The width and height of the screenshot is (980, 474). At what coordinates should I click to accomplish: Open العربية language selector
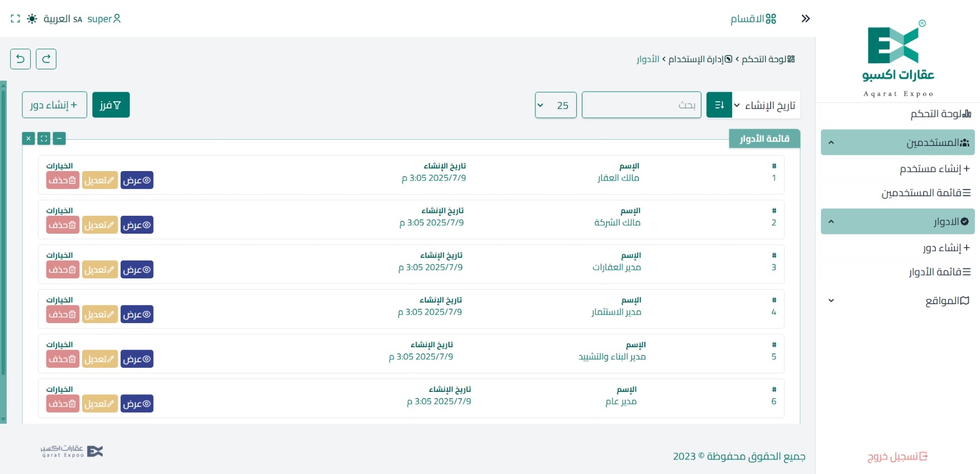click(63, 18)
